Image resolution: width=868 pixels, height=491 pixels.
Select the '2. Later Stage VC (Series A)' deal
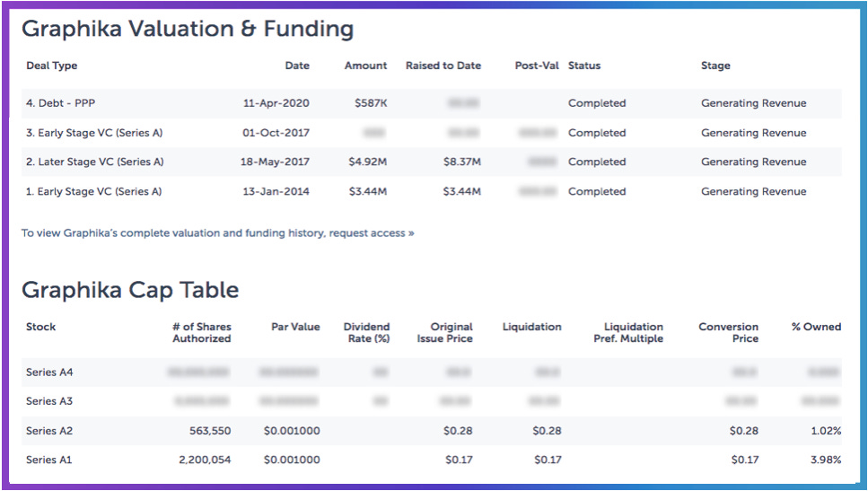tap(432, 162)
